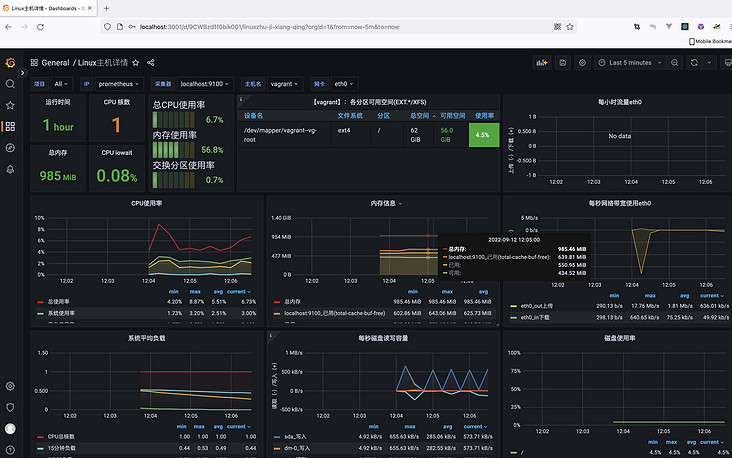Open Starred dashboards from the sidebar
Image resolution: width=732 pixels, height=458 pixels.
(10, 105)
